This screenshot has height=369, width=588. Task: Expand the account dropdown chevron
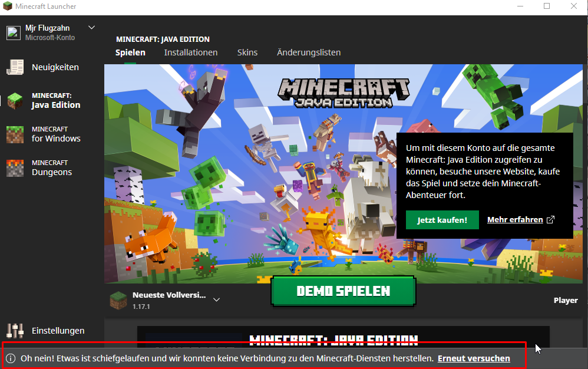tap(91, 28)
